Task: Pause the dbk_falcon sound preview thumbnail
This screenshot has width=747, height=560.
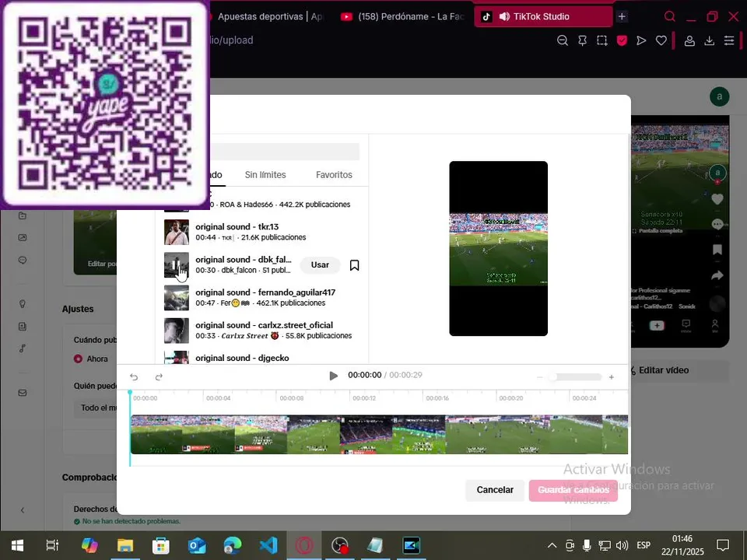Action: (x=177, y=264)
